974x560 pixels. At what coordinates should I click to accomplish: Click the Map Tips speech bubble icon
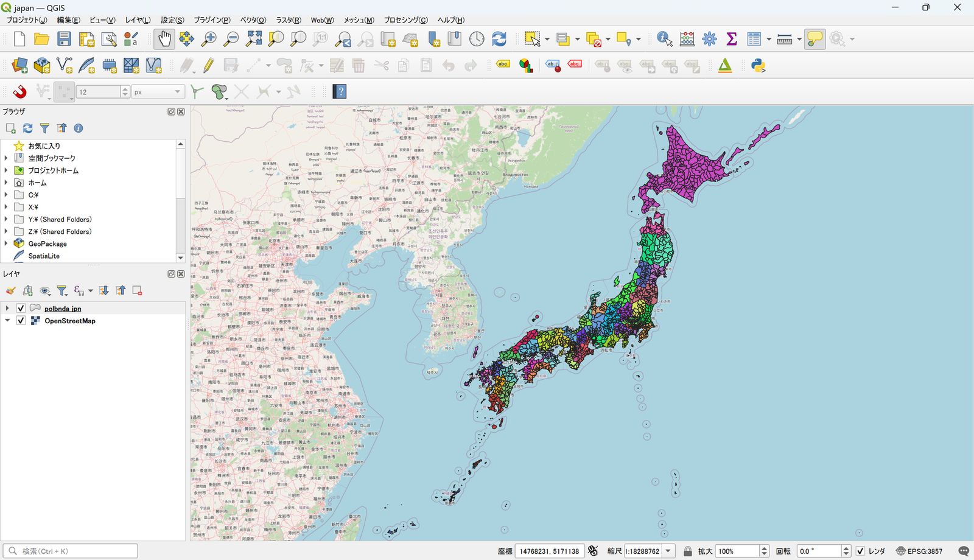click(x=815, y=39)
